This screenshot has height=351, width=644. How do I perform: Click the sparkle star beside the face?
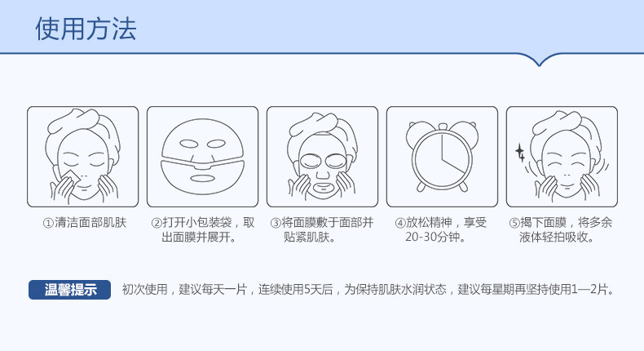pos(520,153)
